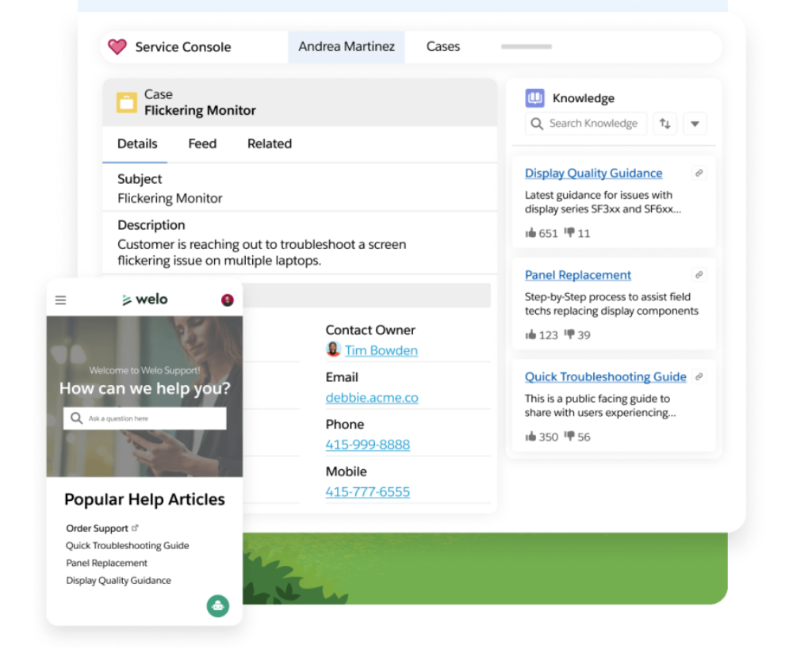Open the Tim Bowden contact owner link
This screenshot has width=812, height=649.
[381, 351]
